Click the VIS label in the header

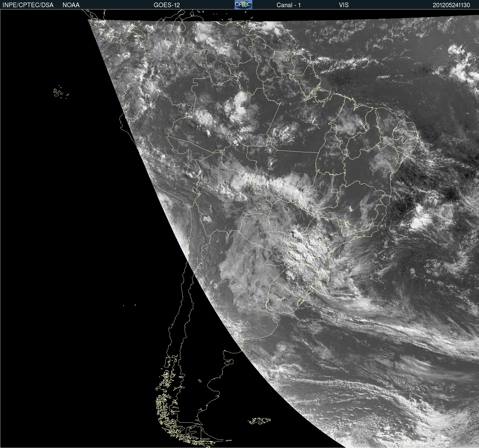(343, 5)
